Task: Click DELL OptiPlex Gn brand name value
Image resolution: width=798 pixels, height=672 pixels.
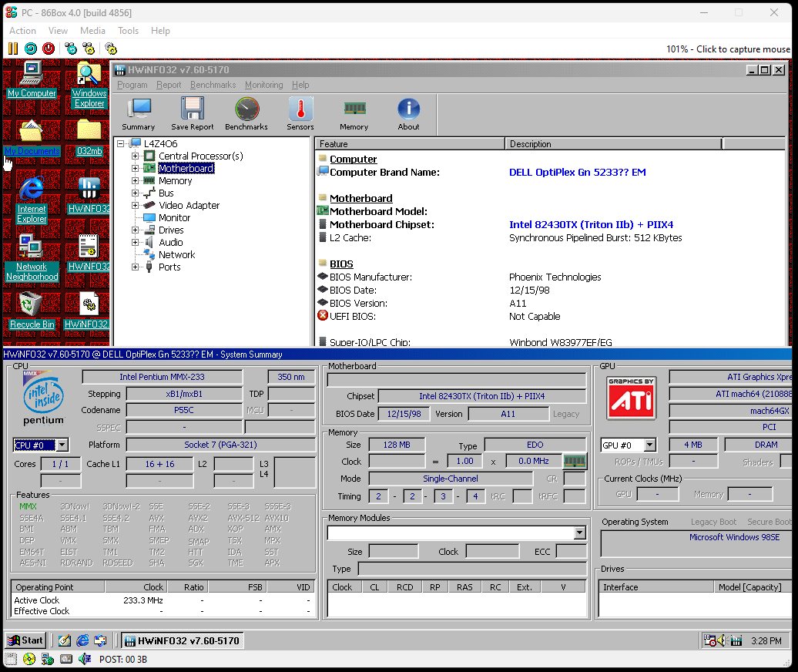Action: point(577,172)
